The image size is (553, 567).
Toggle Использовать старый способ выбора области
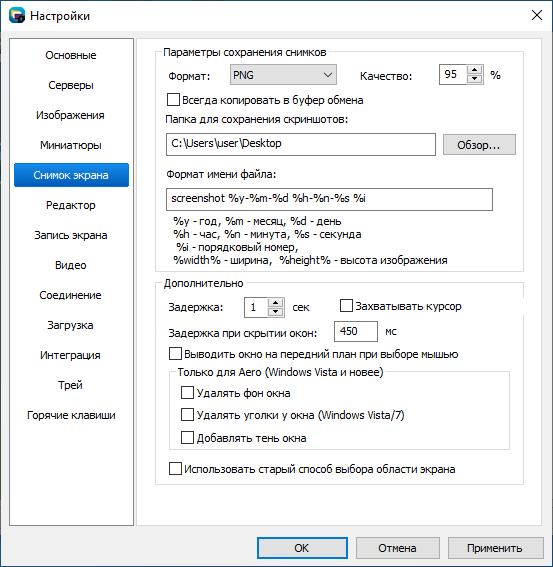click(x=175, y=469)
